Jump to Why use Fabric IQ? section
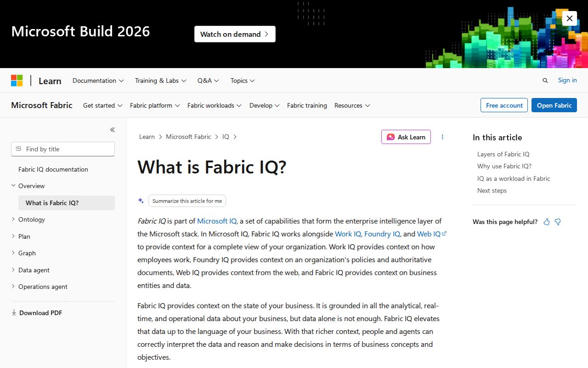 (504, 166)
